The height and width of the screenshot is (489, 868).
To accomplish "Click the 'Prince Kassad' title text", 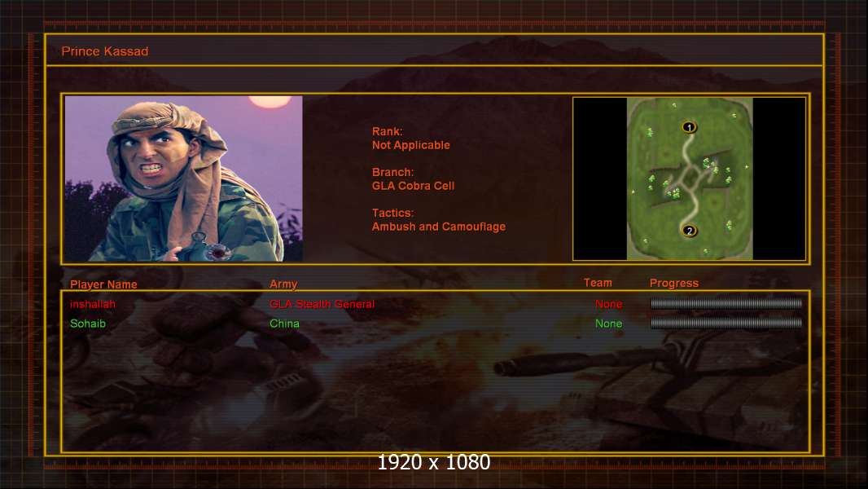I will [x=104, y=51].
